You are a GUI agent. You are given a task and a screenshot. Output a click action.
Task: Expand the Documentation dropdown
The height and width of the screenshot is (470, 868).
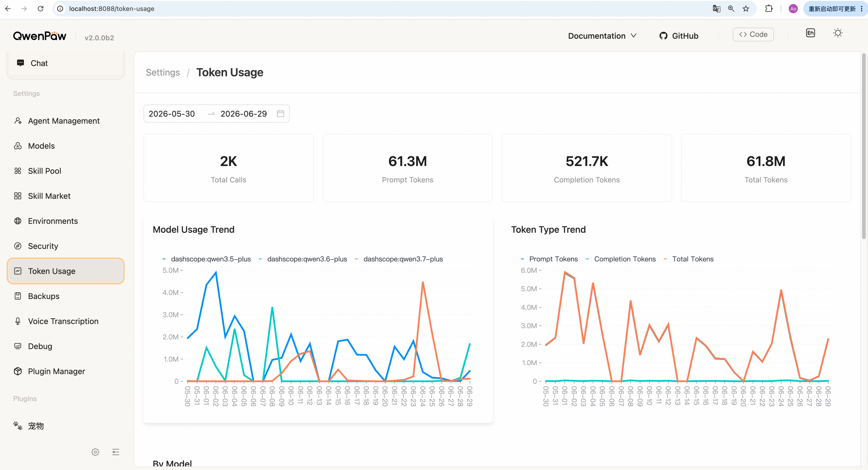(x=602, y=36)
